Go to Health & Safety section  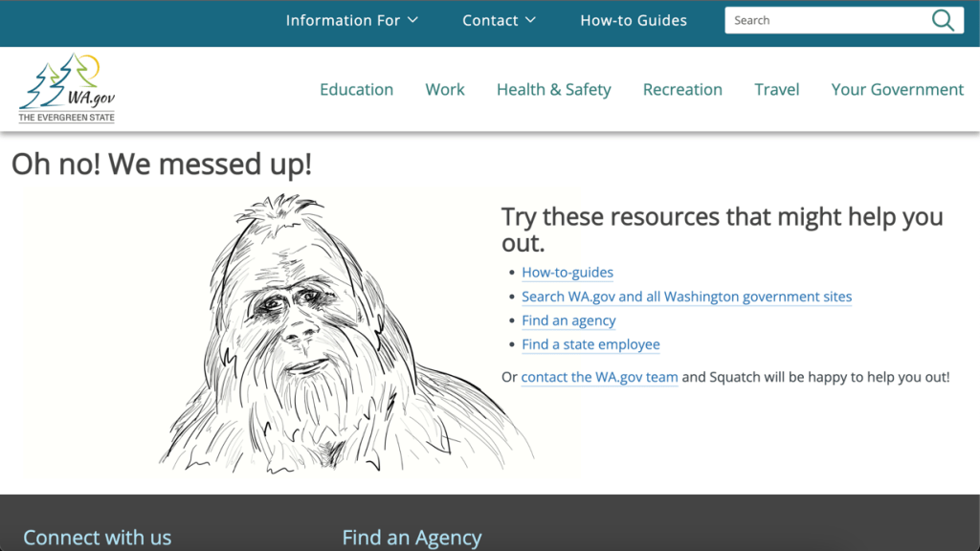(x=553, y=89)
